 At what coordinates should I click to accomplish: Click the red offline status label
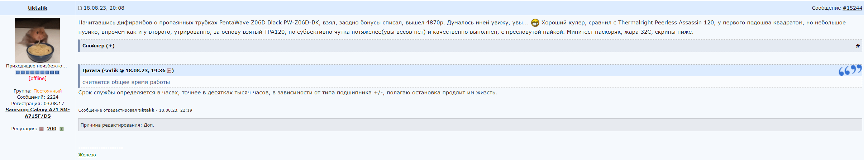(x=38, y=79)
